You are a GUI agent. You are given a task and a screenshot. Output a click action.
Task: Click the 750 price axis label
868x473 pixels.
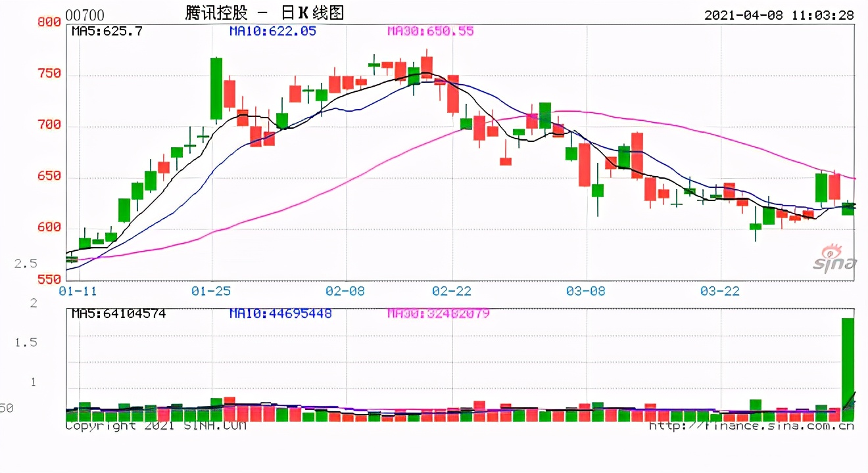pos(48,74)
